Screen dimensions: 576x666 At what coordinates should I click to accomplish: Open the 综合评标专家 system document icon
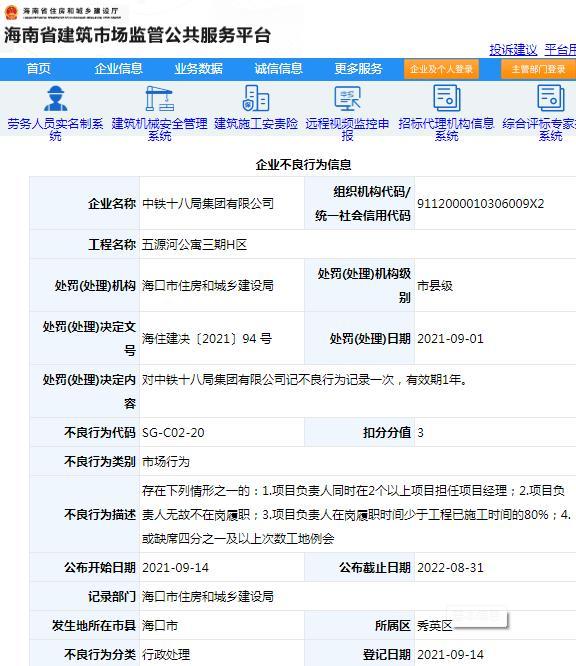551,99
